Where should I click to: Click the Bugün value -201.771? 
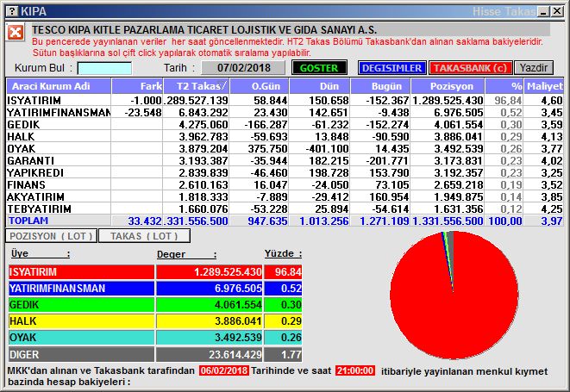click(x=387, y=160)
